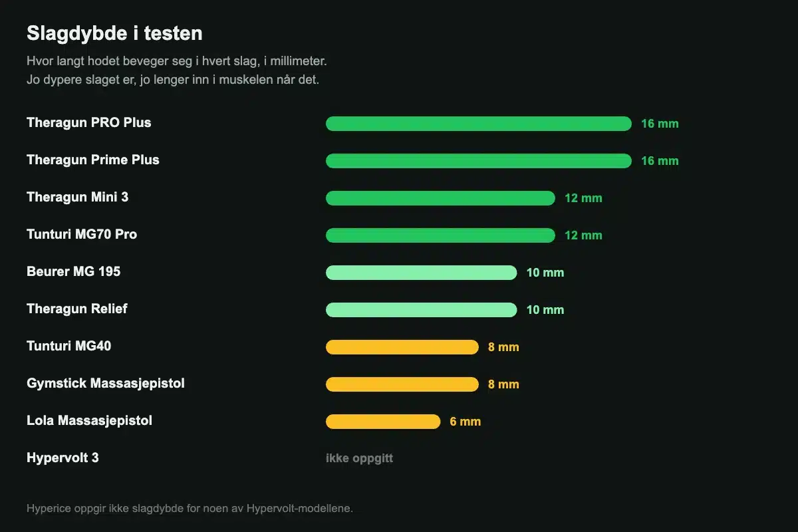
Task: Click the Theragun Prime Plus bar
Action: pos(478,161)
